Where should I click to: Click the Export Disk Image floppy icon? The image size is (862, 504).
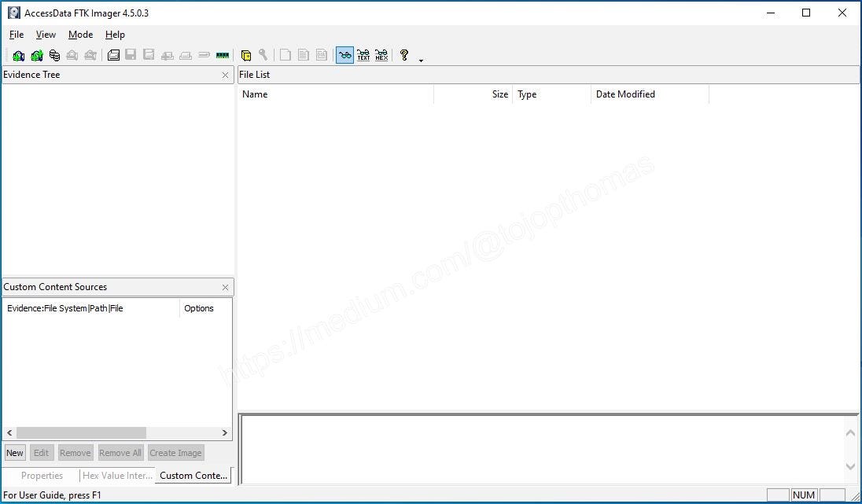click(x=131, y=54)
